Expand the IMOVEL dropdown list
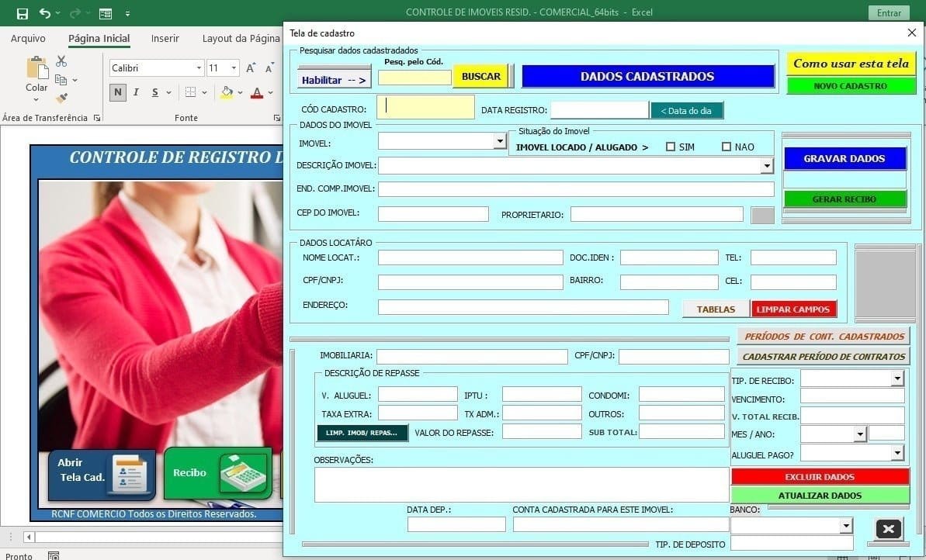Screen dimensions: 926x560 (500, 141)
